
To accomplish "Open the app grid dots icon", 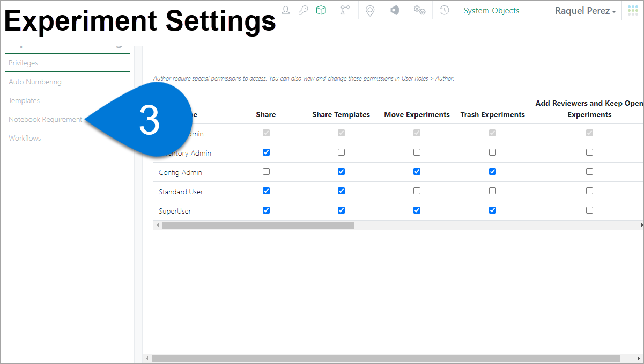I will pos(633,11).
